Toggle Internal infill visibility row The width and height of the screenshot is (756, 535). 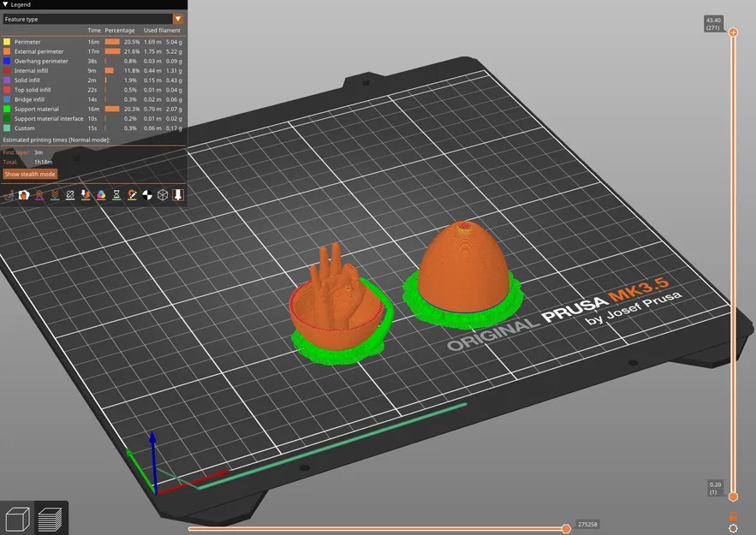point(93,71)
